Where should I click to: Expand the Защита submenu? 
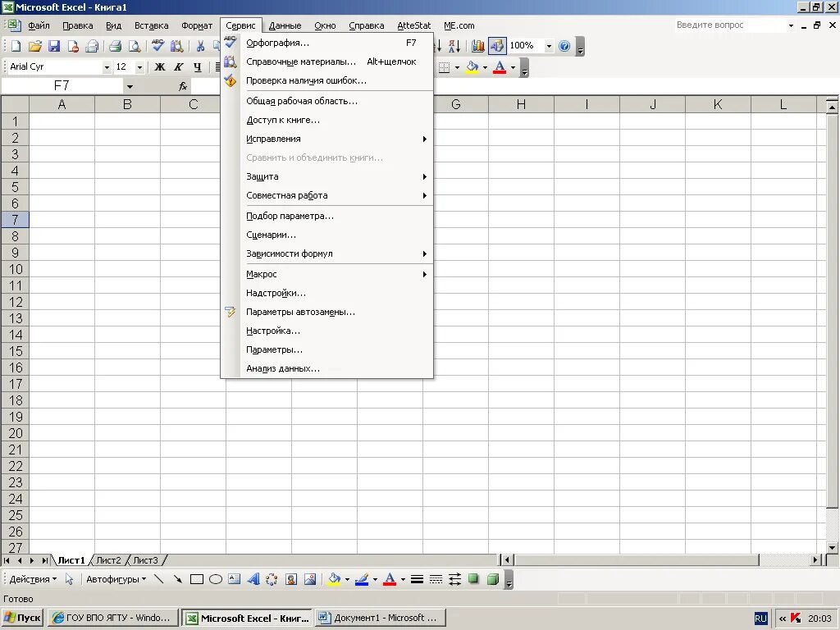click(336, 177)
